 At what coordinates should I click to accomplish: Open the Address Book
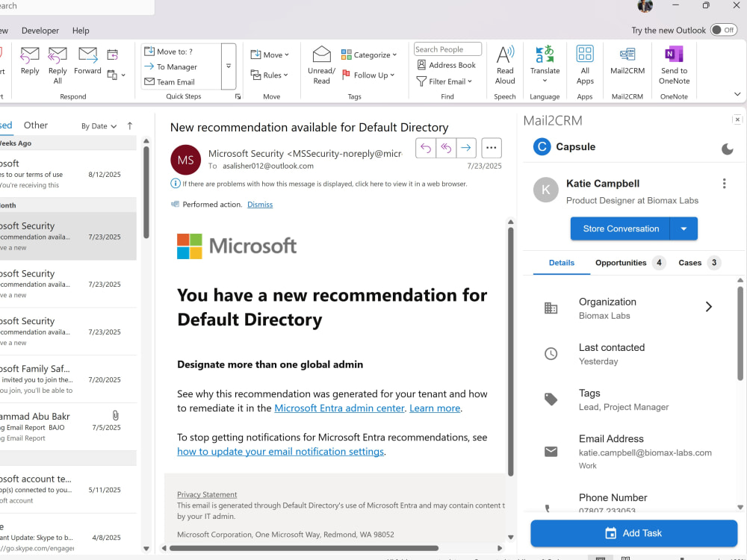[447, 65]
